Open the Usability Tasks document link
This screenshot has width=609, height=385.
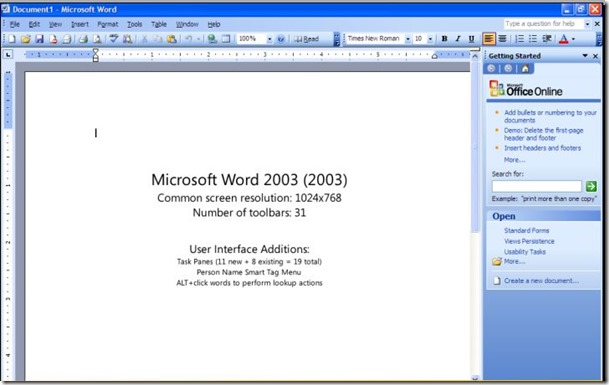(525, 252)
